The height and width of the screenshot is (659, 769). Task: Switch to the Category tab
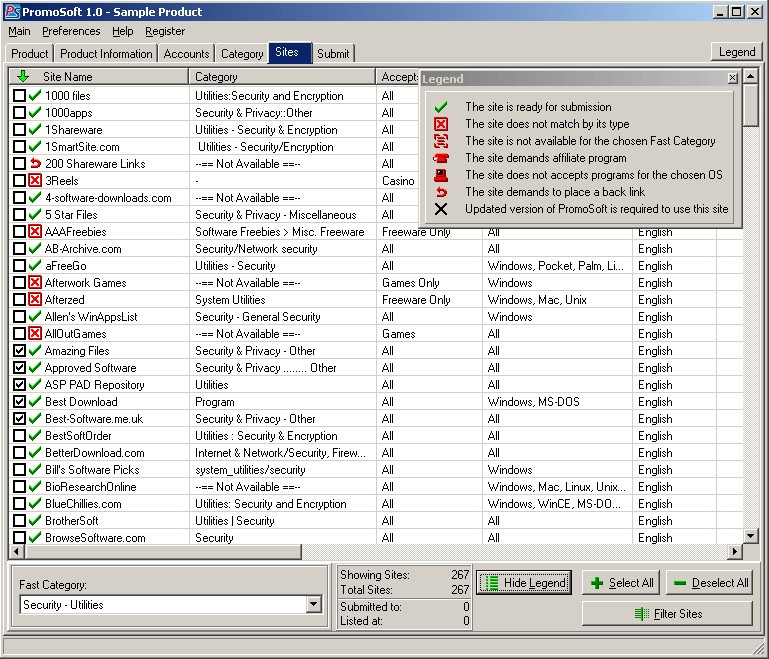click(x=242, y=53)
